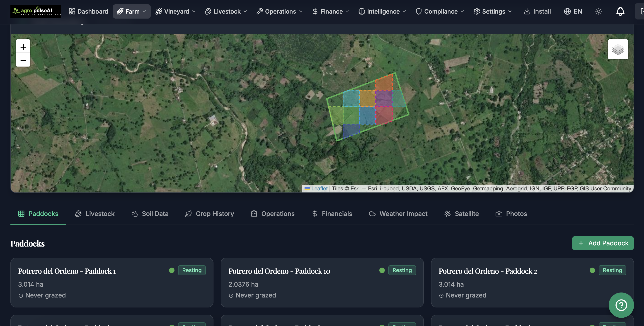The height and width of the screenshot is (326, 644).
Task: Click the Soil Data tab icon
Action: coord(135,213)
